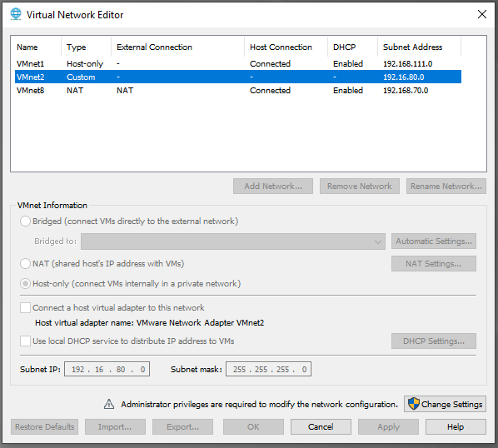Image resolution: width=498 pixels, height=448 pixels.
Task: Click the host virtual adapter name text
Action: pyautogui.click(x=149, y=323)
